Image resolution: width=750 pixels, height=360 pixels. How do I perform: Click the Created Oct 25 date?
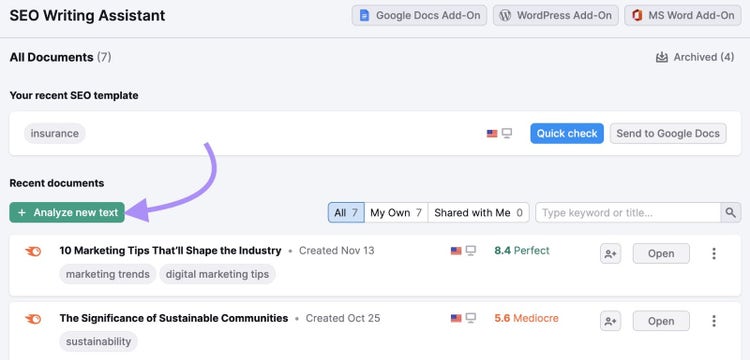343,318
